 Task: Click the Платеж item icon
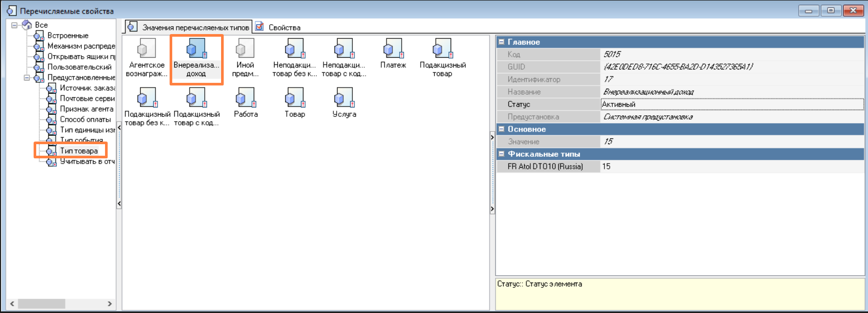point(393,49)
